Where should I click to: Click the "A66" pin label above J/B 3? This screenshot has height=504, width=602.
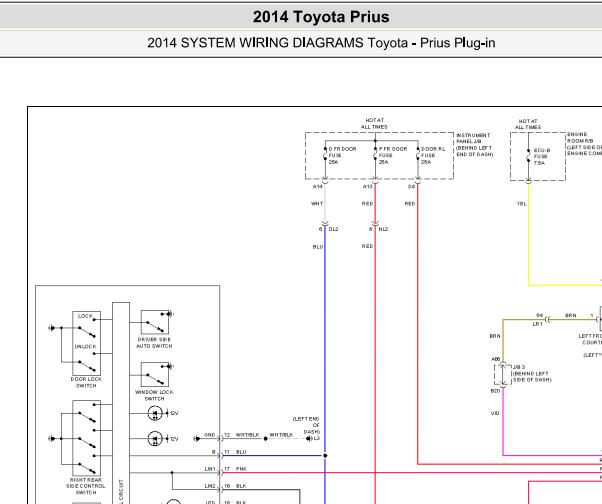(496, 359)
